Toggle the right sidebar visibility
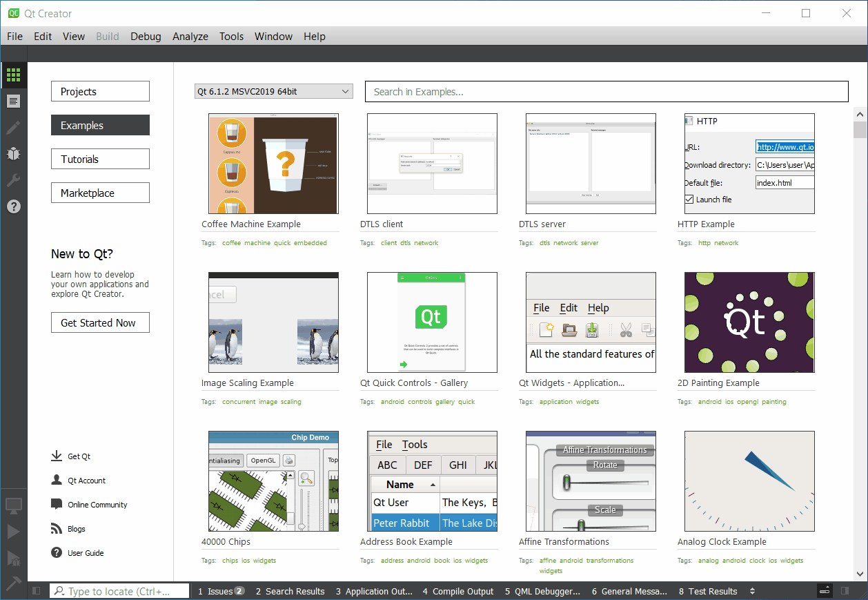This screenshot has height=600, width=868. pyautogui.click(x=845, y=591)
